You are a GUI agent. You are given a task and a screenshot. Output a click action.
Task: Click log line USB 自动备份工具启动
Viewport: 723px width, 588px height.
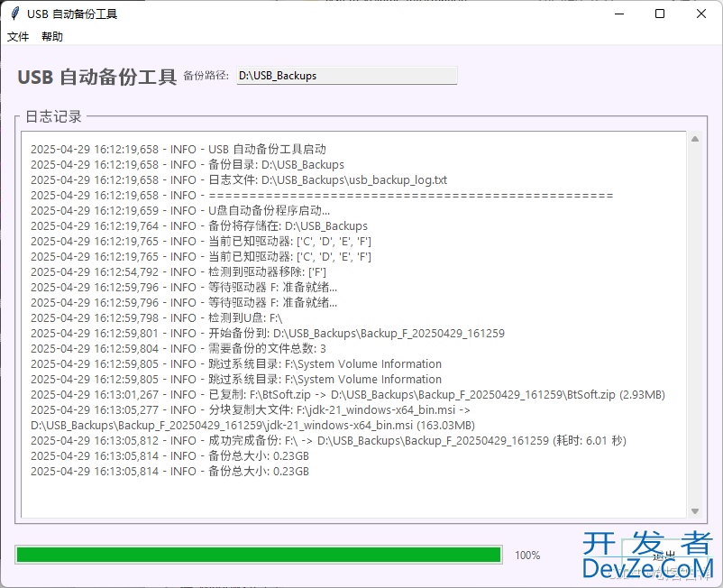pyautogui.click(x=178, y=150)
